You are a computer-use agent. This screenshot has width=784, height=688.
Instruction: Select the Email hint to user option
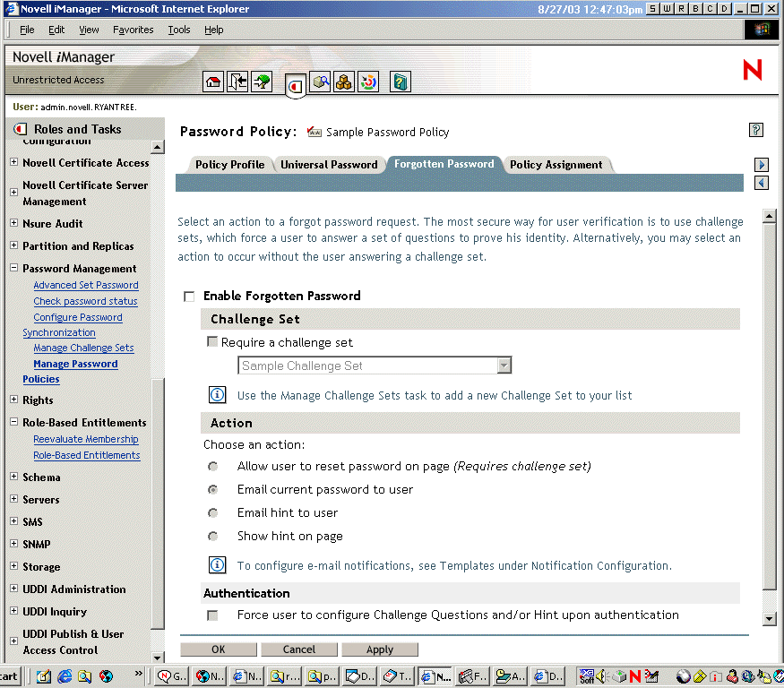[x=212, y=512]
